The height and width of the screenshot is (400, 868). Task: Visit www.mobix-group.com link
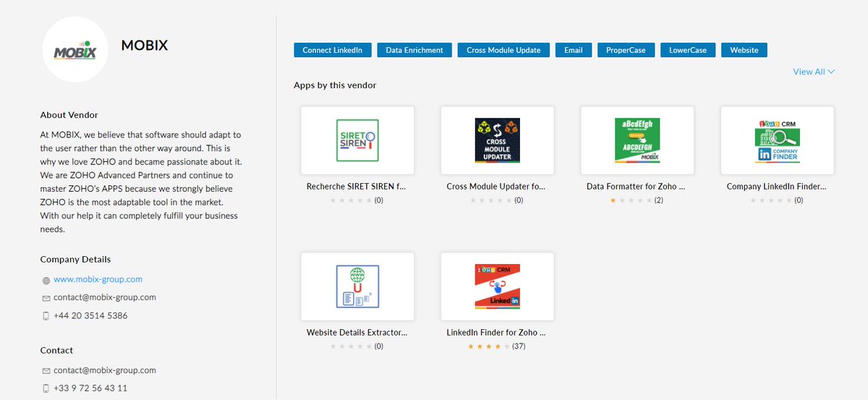tap(98, 279)
